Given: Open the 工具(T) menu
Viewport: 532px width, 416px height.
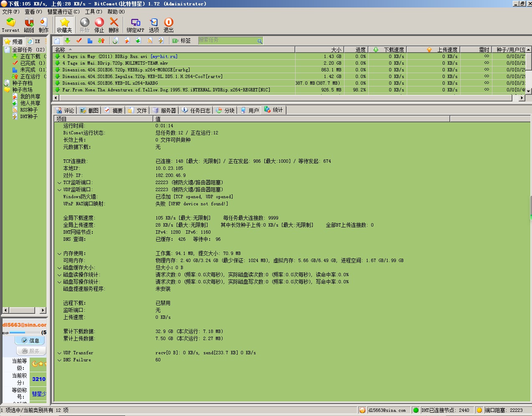Looking at the screenshot, I should [x=94, y=12].
